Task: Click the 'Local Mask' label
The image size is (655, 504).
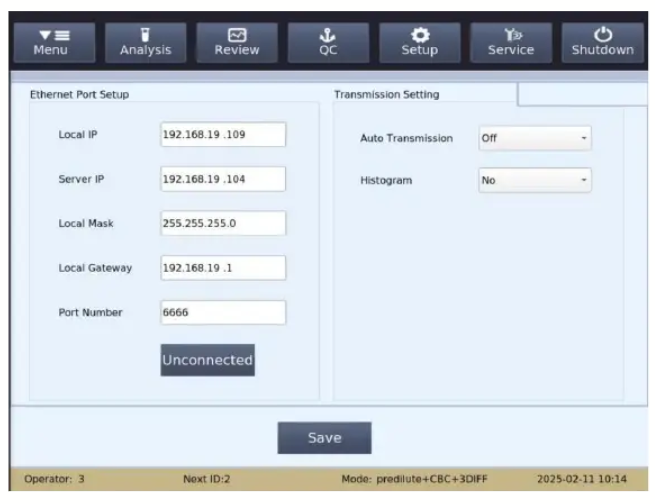Action: 86,223
